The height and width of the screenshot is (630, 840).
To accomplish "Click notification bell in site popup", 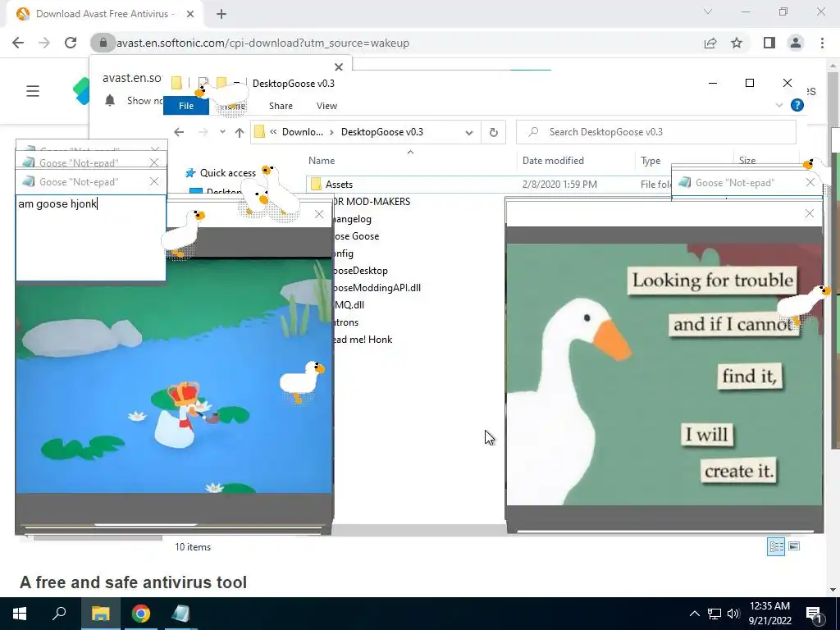I will 110,100.
